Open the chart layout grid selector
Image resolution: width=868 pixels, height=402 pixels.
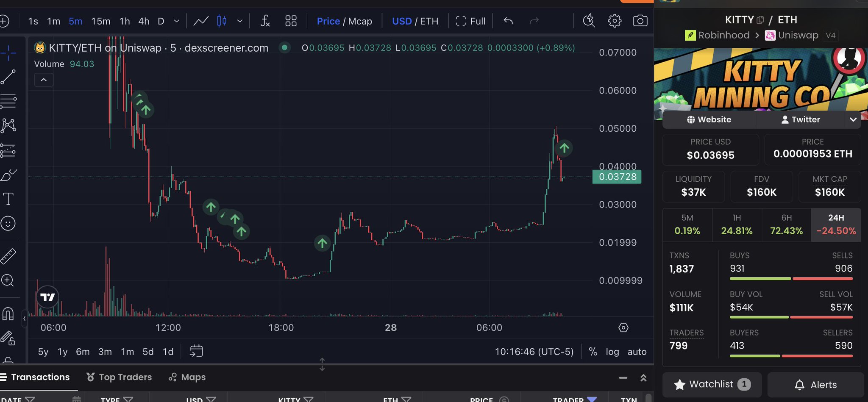click(291, 21)
